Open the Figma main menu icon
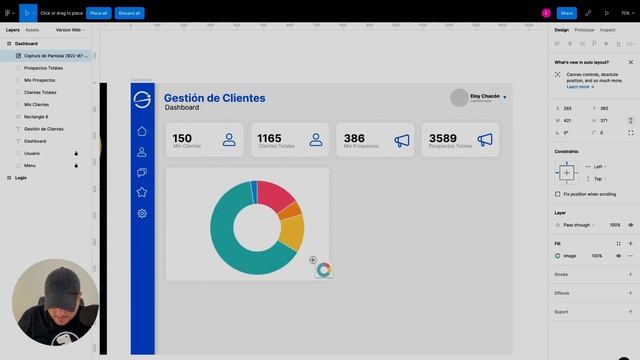The image size is (640, 360). [9, 13]
